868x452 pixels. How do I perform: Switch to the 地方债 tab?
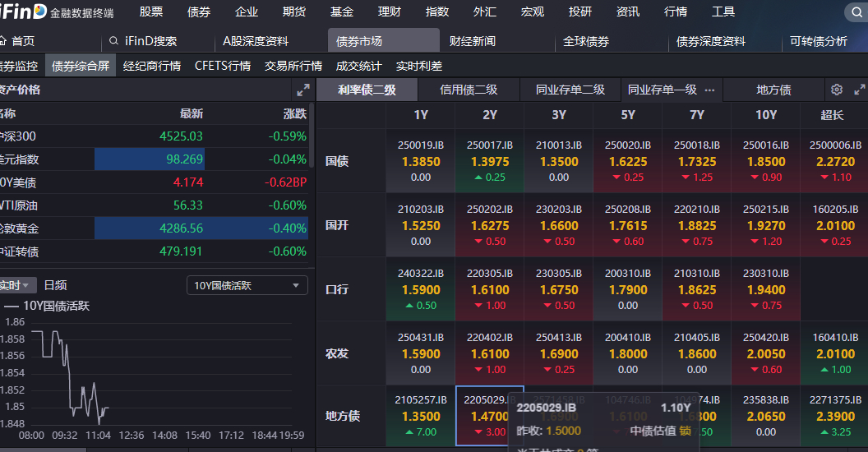pos(773,90)
